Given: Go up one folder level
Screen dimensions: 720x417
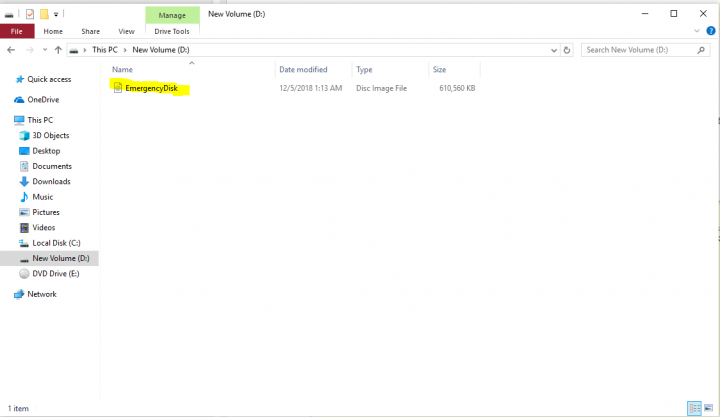Looking at the screenshot, I should click(58, 50).
